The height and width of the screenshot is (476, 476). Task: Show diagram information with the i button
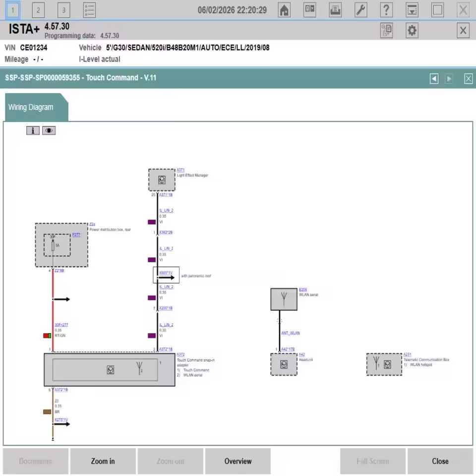click(x=33, y=130)
